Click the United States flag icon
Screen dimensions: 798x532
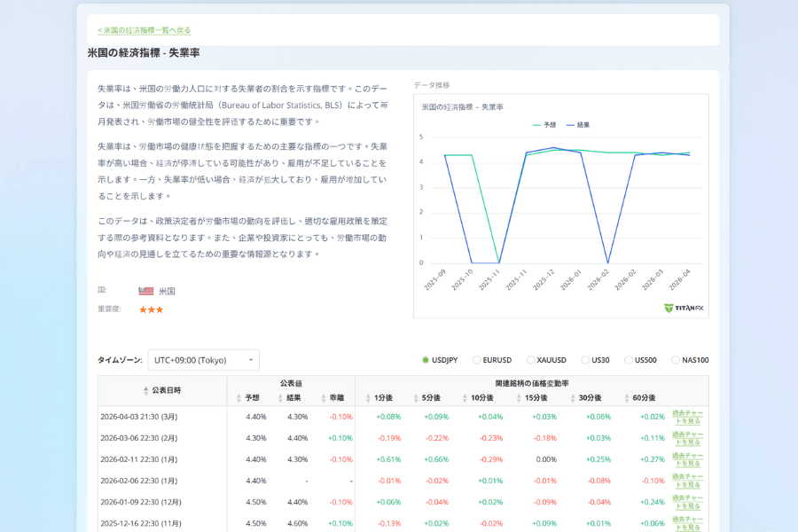(x=146, y=291)
